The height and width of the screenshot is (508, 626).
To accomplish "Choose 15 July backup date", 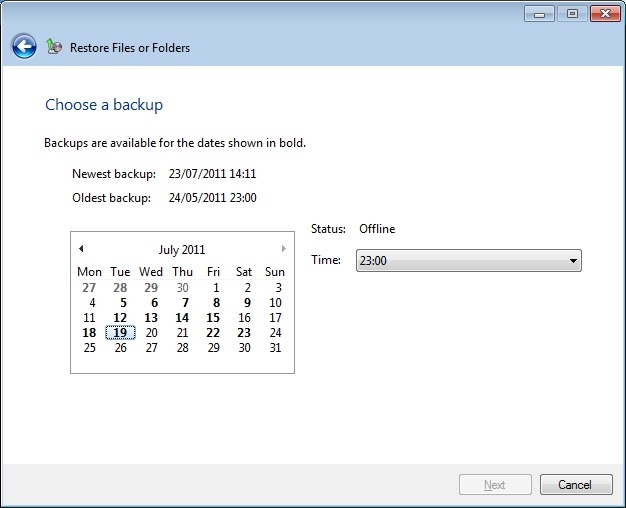I will click(213, 318).
